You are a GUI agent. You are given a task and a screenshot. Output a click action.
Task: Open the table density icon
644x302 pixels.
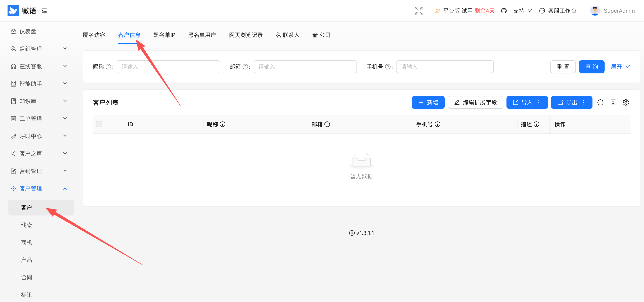tap(613, 102)
